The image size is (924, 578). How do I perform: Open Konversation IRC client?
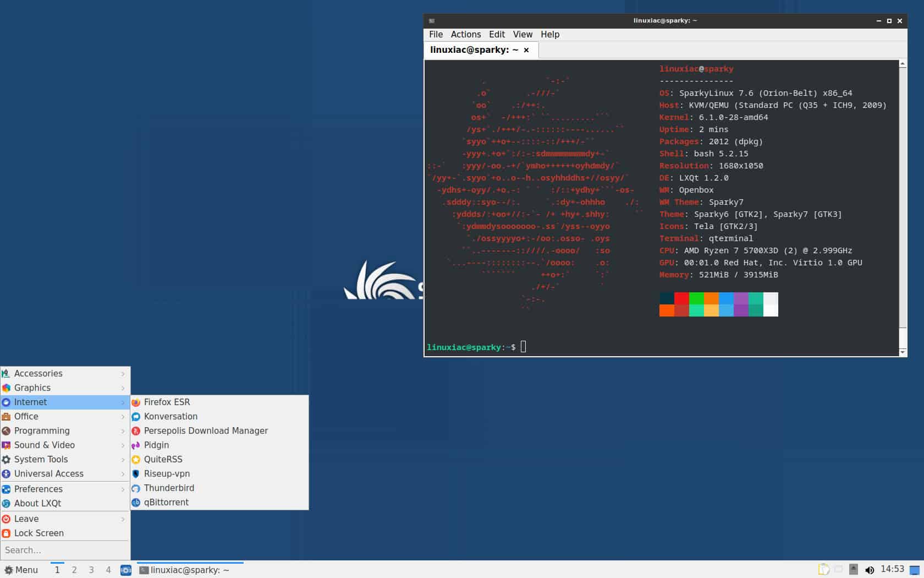pos(170,416)
